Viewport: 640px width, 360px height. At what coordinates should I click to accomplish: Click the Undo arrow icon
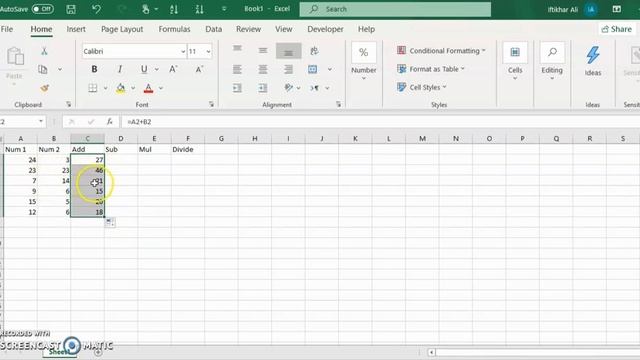coord(96,9)
